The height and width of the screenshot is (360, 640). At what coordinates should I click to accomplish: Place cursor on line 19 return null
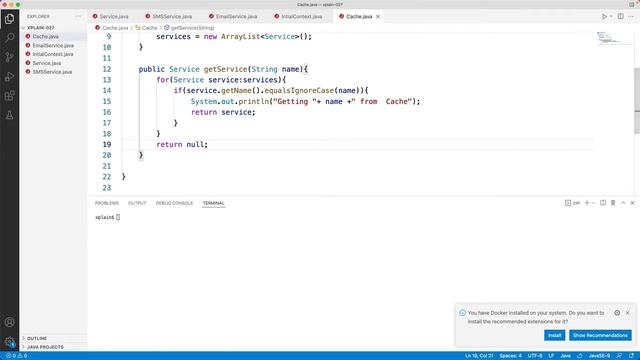pos(182,144)
